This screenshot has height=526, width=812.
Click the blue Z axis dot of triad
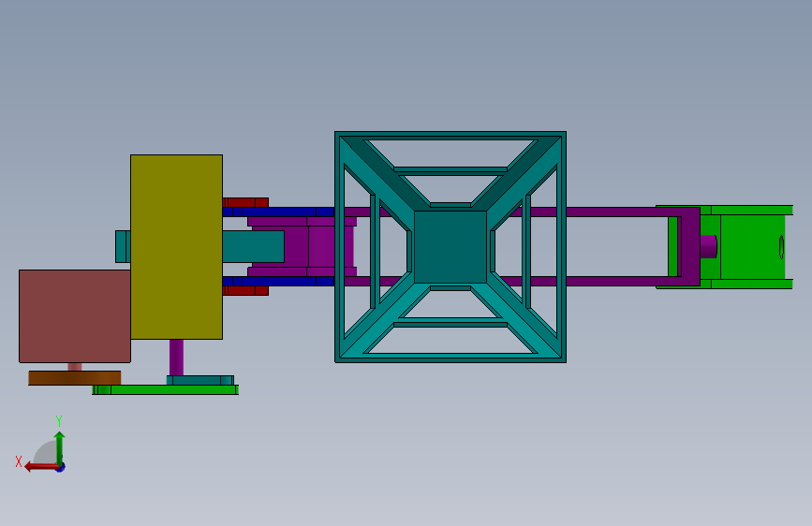61,467
